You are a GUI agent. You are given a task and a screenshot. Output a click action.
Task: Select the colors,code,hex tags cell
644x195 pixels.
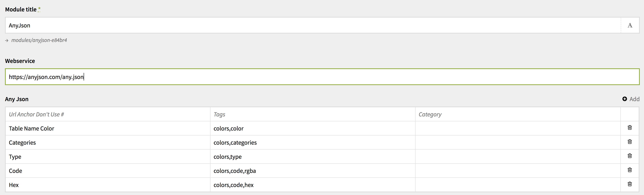click(312, 185)
